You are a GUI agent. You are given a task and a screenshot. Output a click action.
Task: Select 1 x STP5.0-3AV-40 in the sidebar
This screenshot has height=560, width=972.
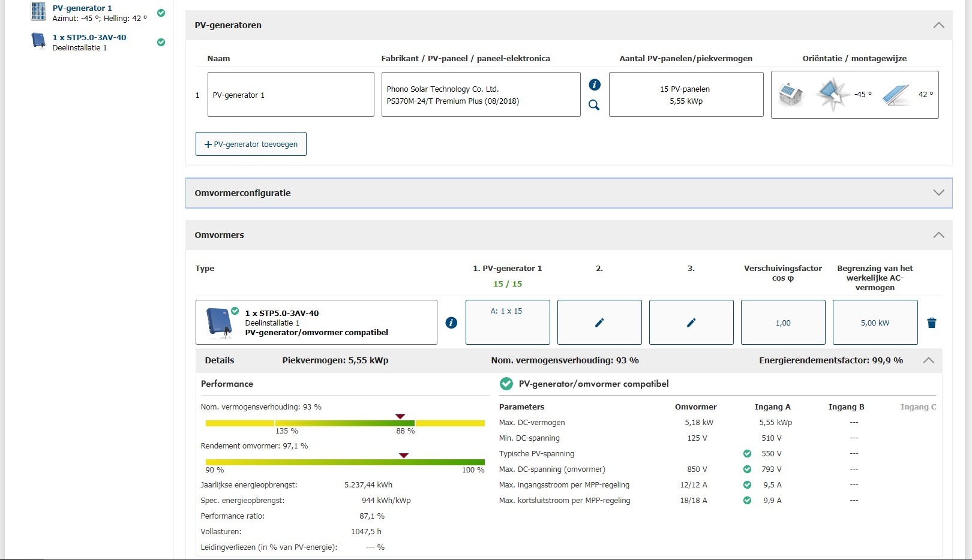(x=89, y=37)
